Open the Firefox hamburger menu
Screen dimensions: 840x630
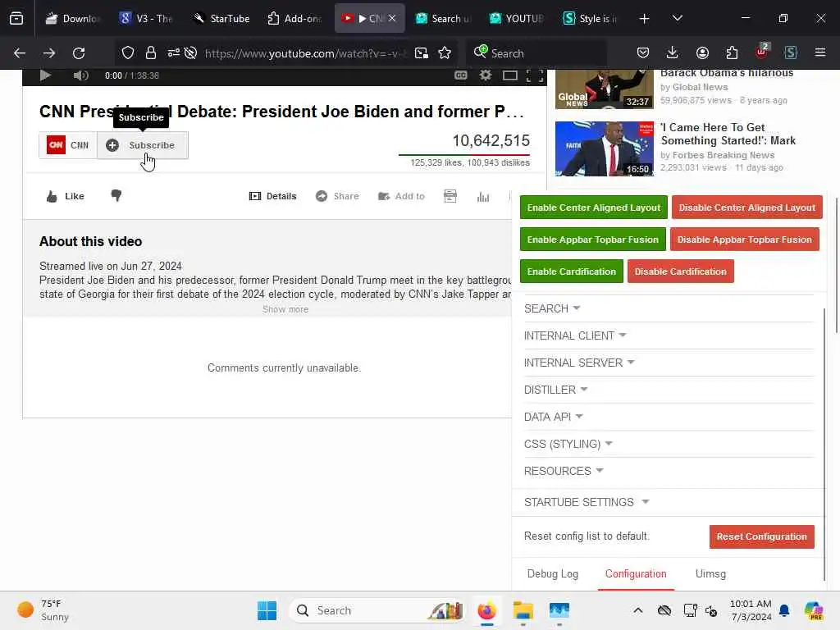click(x=820, y=52)
